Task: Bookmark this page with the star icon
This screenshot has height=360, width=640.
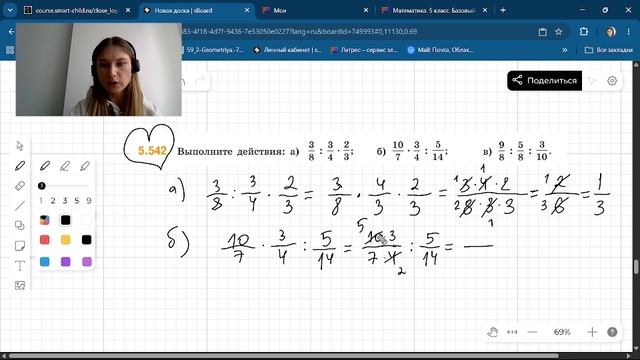Action: tap(559, 31)
